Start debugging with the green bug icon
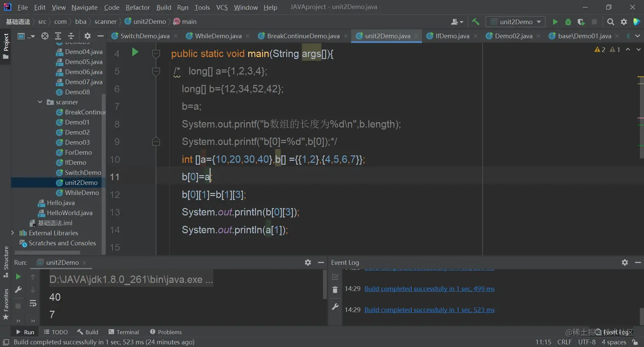Viewport: 644px width, 347px height. (x=568, y=22)
